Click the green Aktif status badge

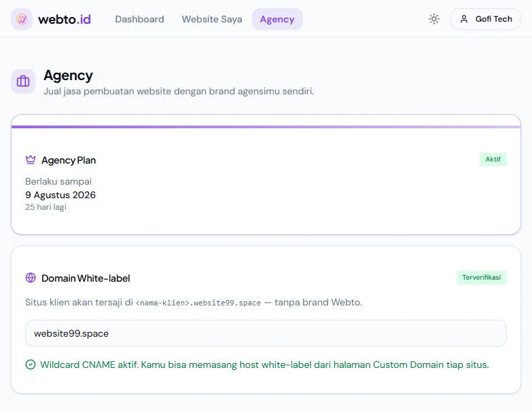point(493,160)
